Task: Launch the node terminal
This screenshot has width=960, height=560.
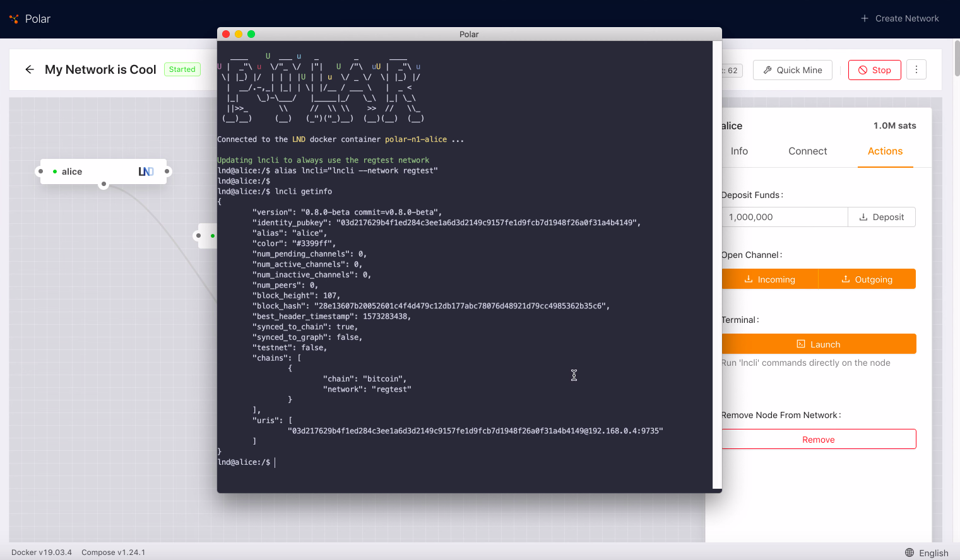Action: pyautogui.click(x=819, y=344)
